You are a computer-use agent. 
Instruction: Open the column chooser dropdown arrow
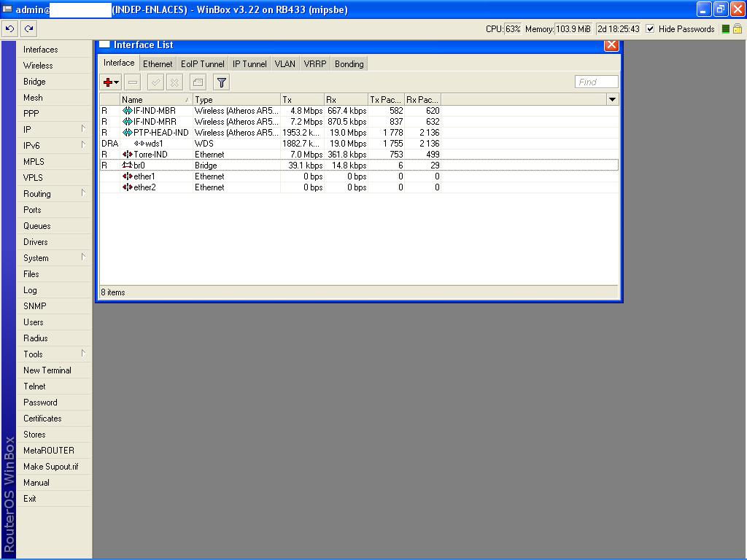[x=612, y=99]
